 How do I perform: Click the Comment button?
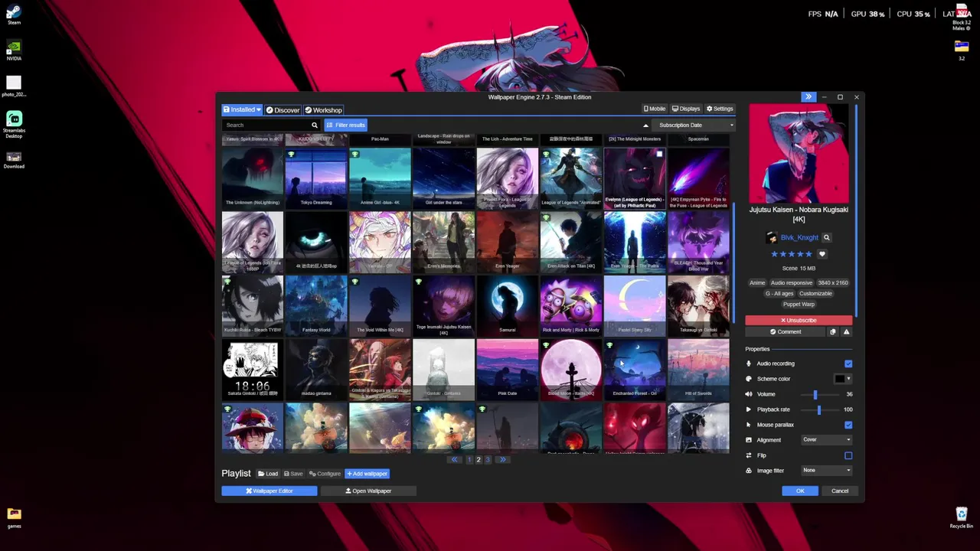coord(786,332)
